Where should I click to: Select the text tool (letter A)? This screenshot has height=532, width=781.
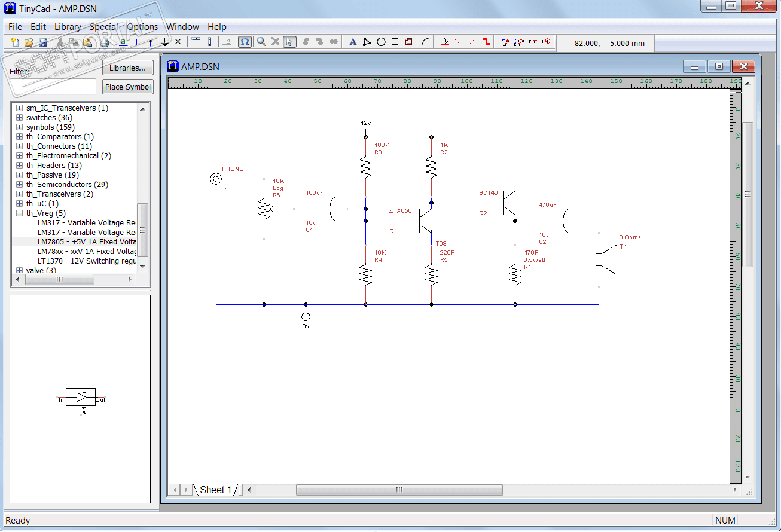pyautogui.click(x=353, y=42)
